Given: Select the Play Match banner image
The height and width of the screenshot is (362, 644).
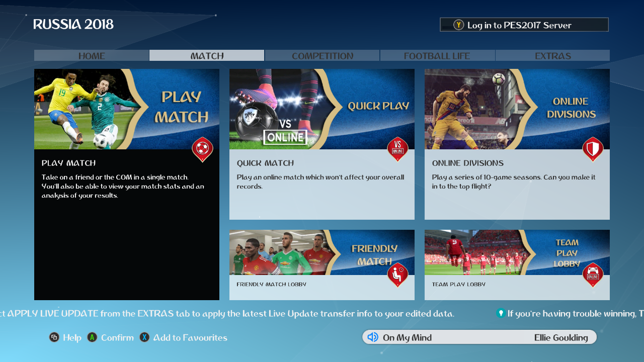Looking at the screenshot, I should click(x=127, y=109).
